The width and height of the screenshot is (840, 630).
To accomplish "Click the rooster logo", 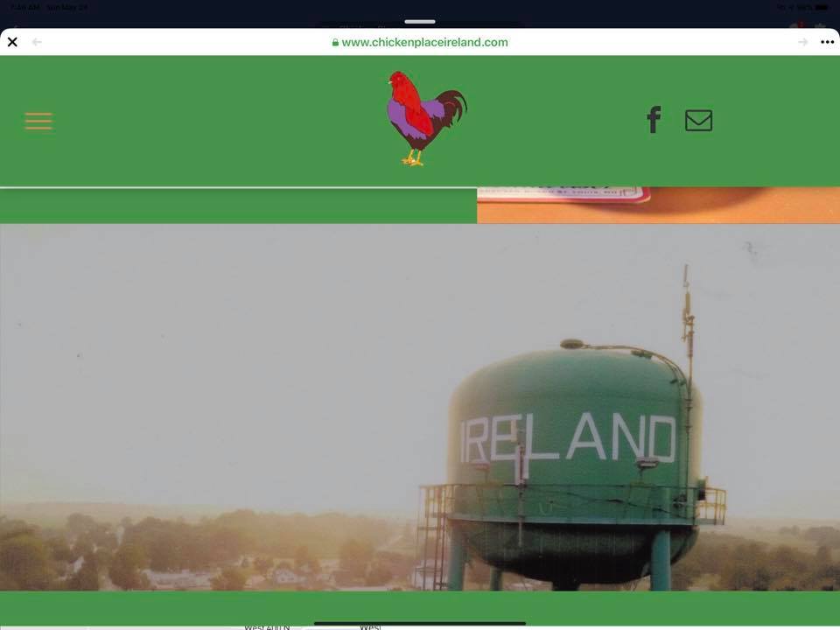I will (425, 118).
